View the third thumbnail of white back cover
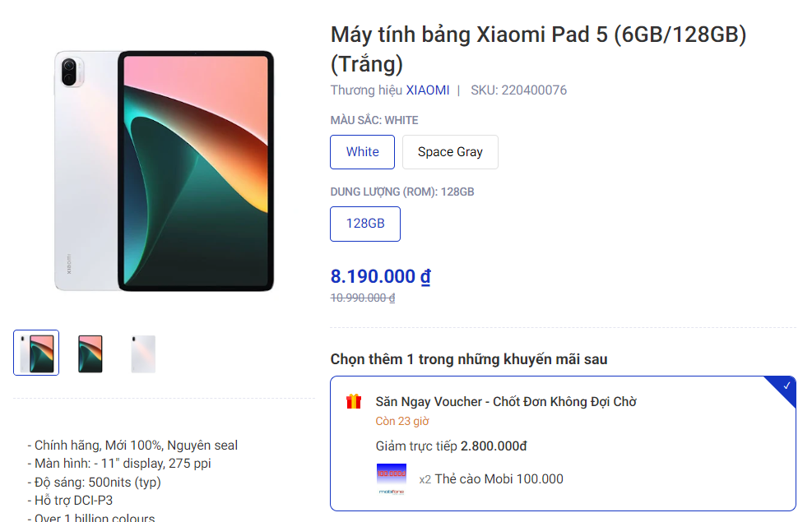 pos(143,352)
